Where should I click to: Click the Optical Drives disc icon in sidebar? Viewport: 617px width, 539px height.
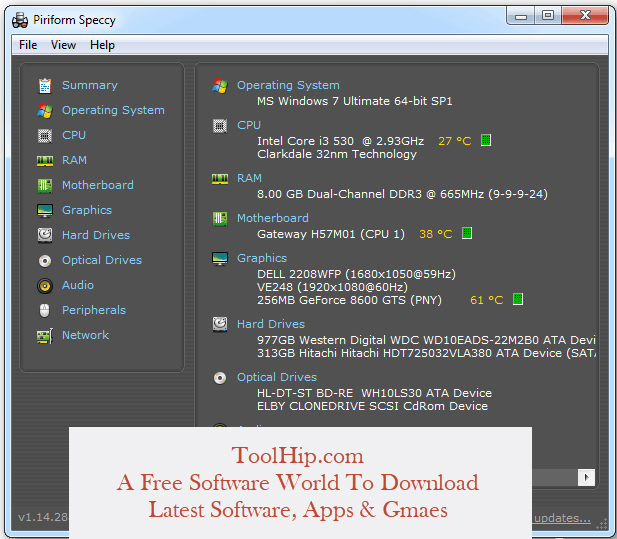pyautogui.click(x=45, y=261)
